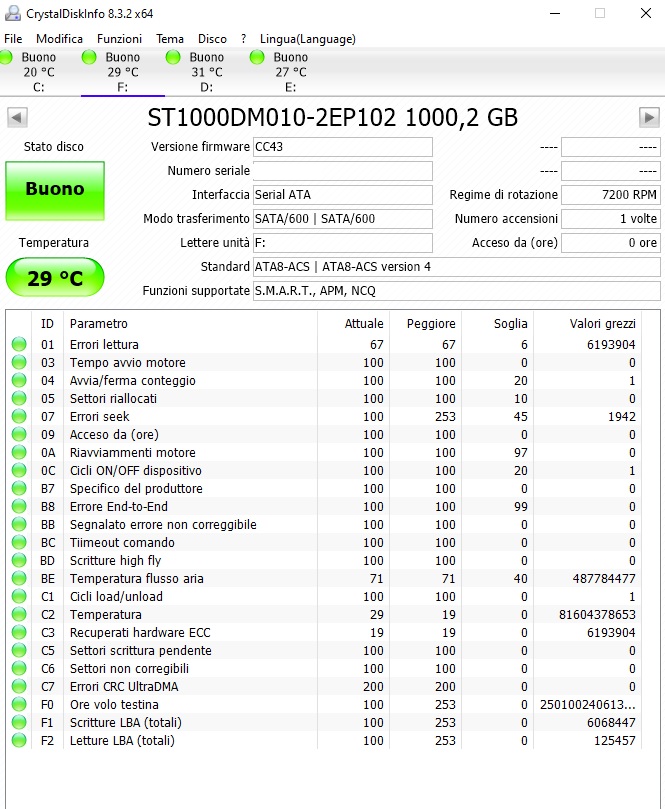Click status circle for Errori lettura row

tap(19, 344)
